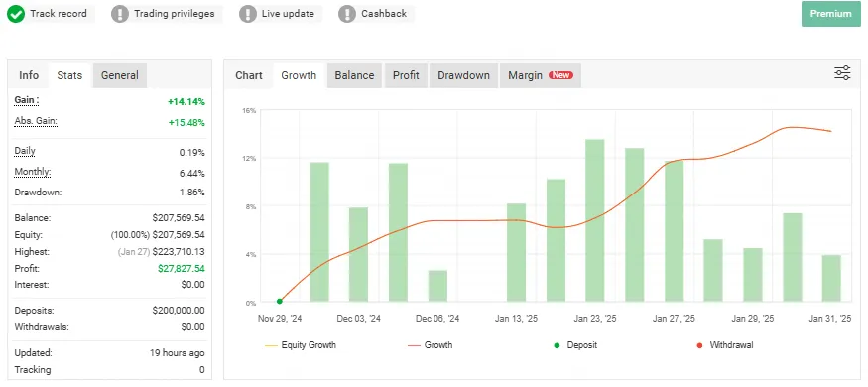Click the 19 hours ago updated value
868x387 pixels.
178,352
